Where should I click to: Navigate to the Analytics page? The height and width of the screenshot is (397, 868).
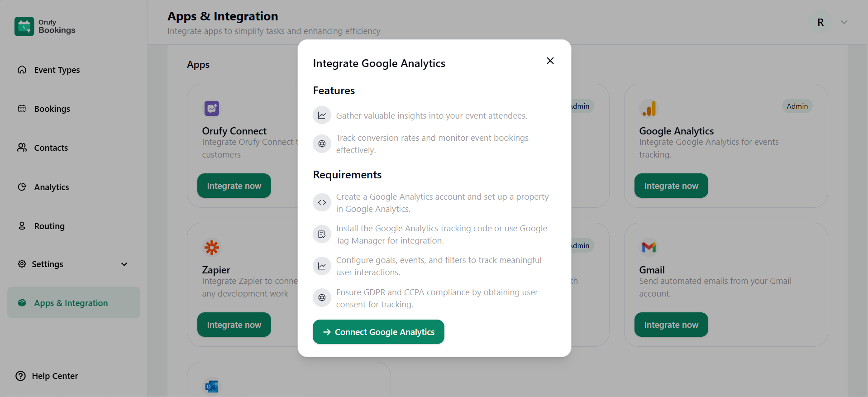(52, 187)
